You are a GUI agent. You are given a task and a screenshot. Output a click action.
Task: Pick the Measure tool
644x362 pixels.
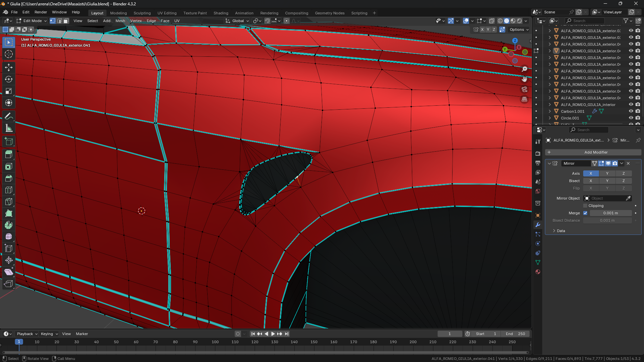click(9, 128)
